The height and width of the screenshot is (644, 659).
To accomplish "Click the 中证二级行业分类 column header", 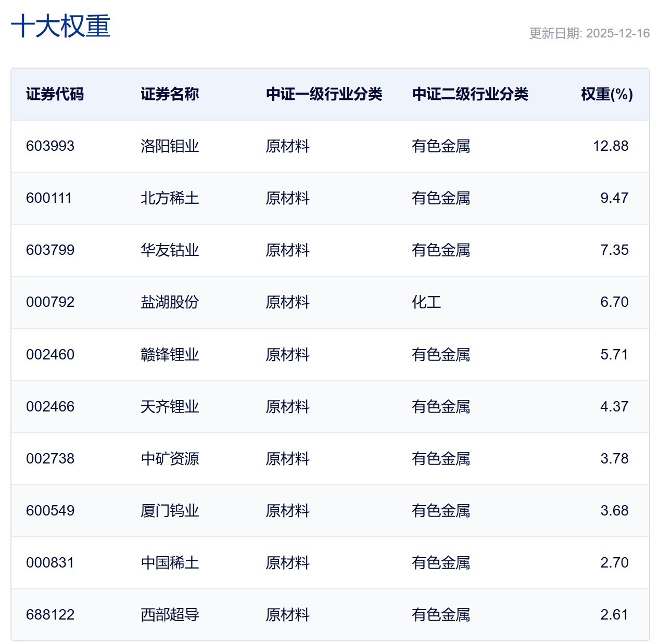I will [470, 94].
